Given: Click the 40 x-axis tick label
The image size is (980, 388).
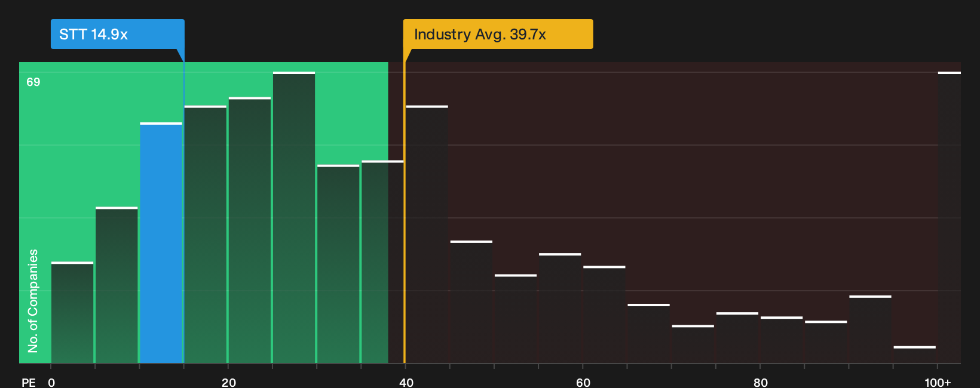Looking at the screenshot, I should (x=406, y=382).
